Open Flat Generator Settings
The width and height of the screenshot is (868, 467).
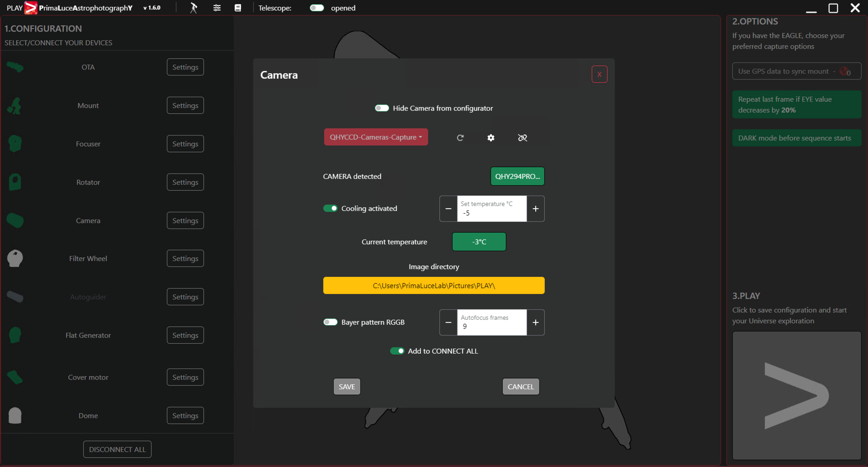185,336
